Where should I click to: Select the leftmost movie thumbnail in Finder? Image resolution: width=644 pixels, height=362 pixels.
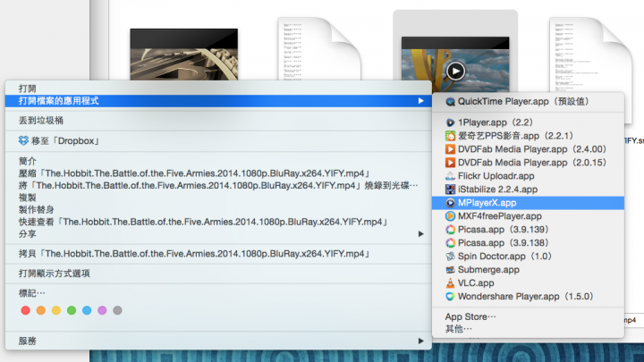coord(184,55)
